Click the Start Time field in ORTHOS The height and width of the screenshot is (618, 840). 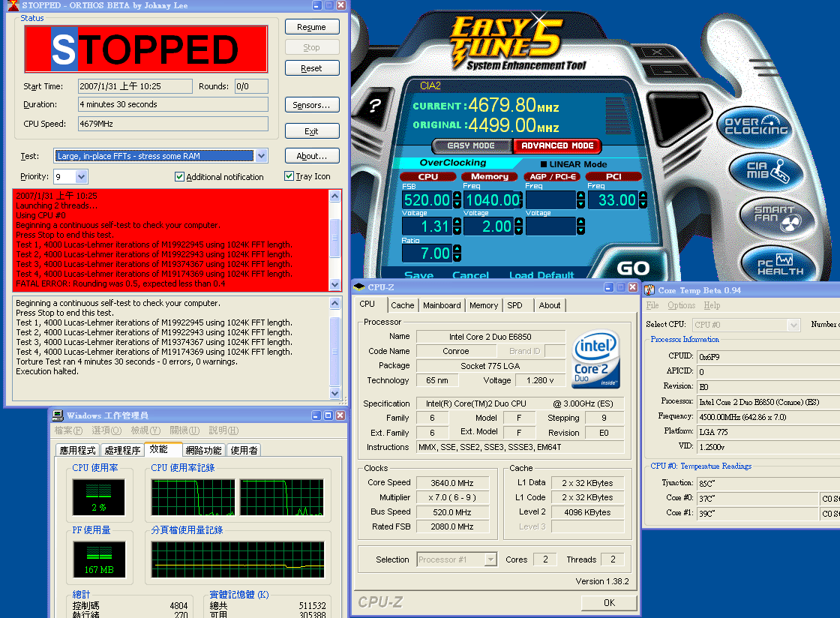click(x=135, y=86)
